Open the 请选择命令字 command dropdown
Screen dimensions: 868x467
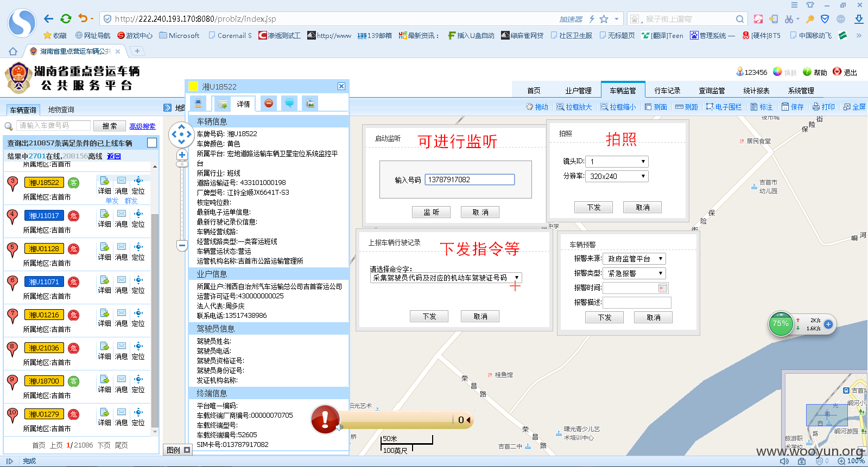(x=446, y=278)
